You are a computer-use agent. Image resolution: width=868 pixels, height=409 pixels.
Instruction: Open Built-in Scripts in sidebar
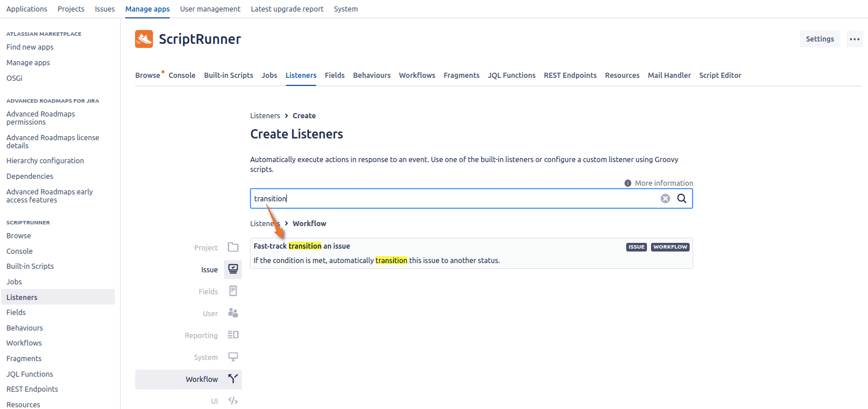point(30,267)
